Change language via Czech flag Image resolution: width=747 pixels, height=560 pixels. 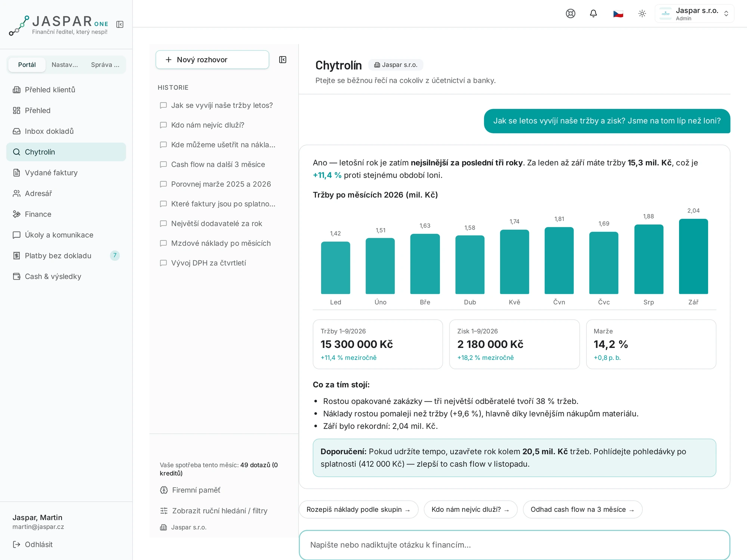pyautogui.click(x=618, y=14)
